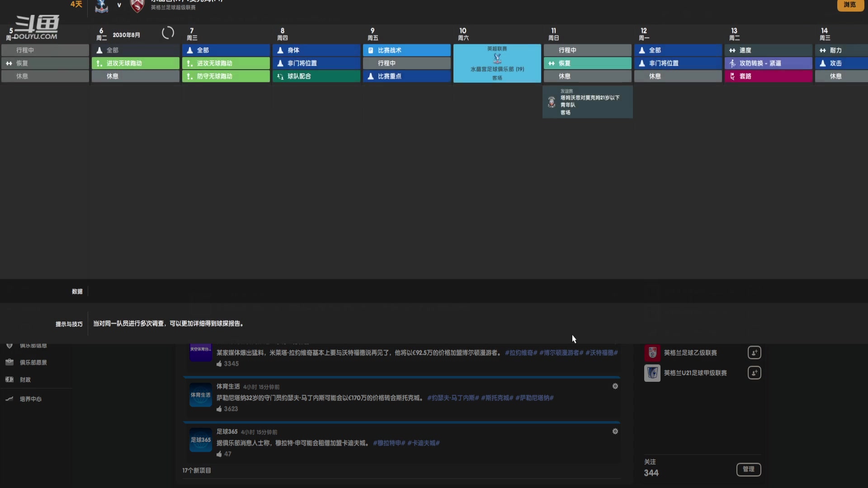Click the day 13 周二 header
Viewport: 868px width, 488px height.
734,34
